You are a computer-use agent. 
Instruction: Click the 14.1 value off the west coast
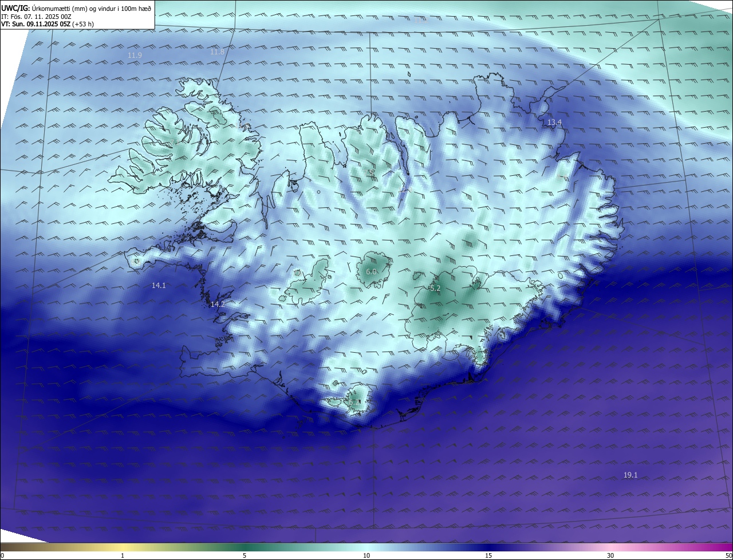tap(159, 285)
